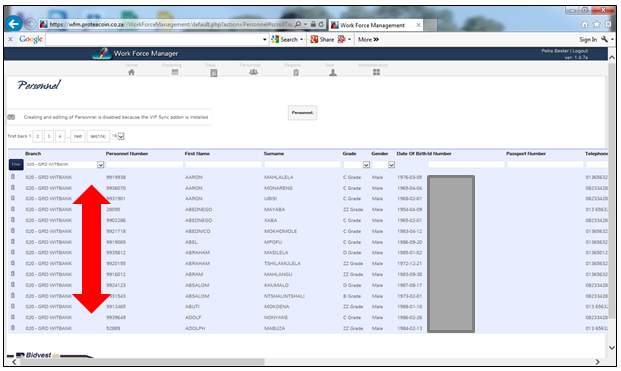Open the browser home icon

(x=585, y=24)
